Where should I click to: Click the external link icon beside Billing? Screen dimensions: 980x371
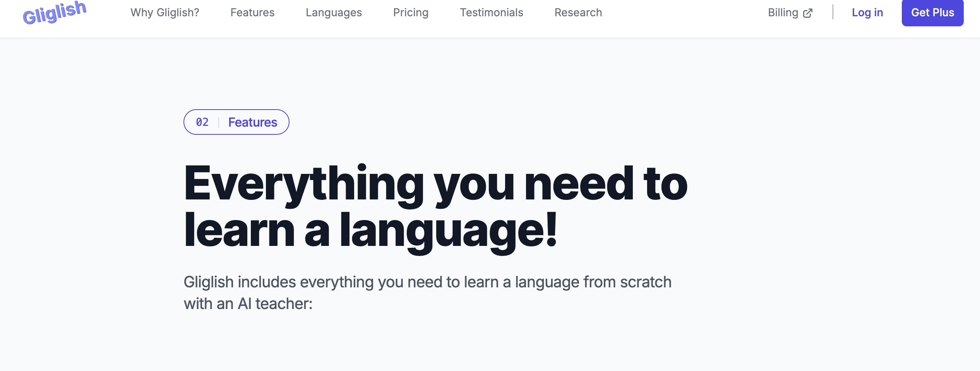(808, 13)
